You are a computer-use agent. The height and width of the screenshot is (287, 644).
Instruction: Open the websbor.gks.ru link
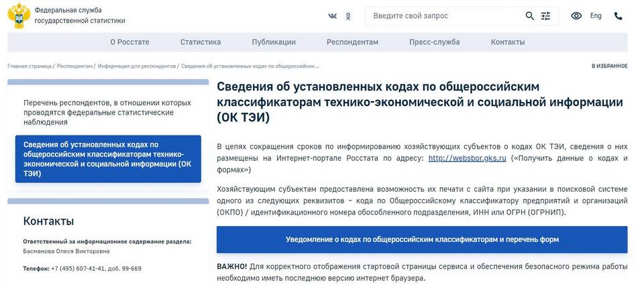pos(467,158)
